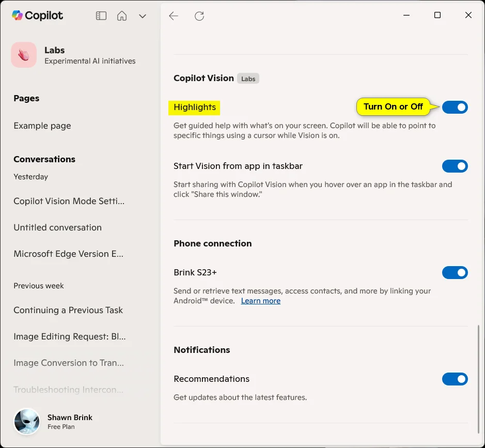Click the Copilot logo icon
Screen dimensions: 485x448
18,15
